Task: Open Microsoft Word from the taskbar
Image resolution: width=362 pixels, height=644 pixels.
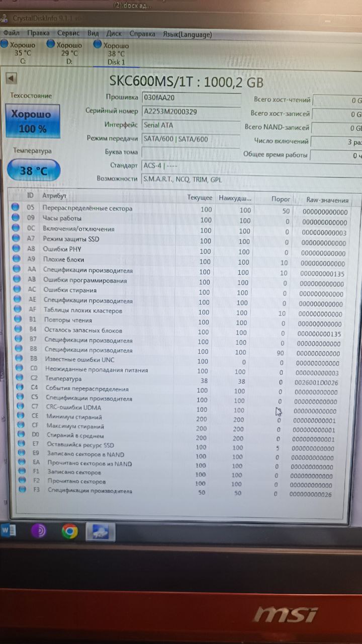Action: click(9, 530)
